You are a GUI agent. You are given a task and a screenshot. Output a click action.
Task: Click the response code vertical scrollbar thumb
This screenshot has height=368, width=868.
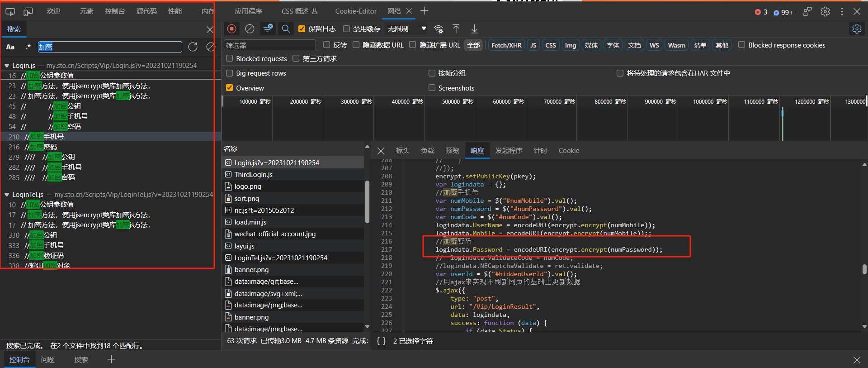click(x=864, y=270)
